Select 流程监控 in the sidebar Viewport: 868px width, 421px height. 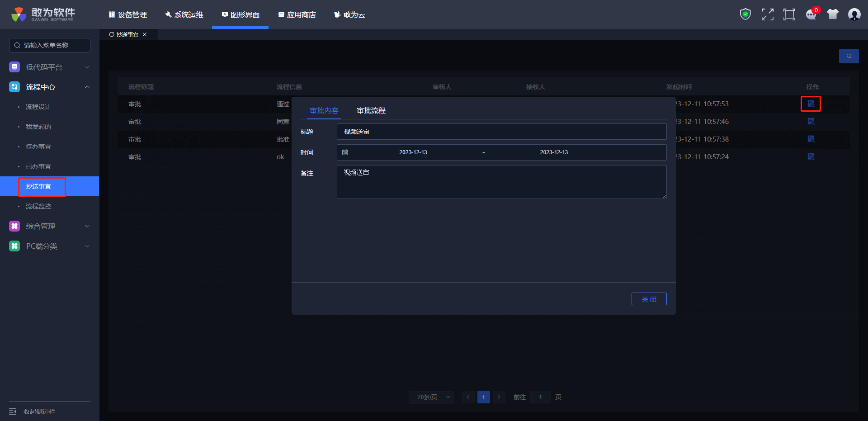click(x=38, y=206)
